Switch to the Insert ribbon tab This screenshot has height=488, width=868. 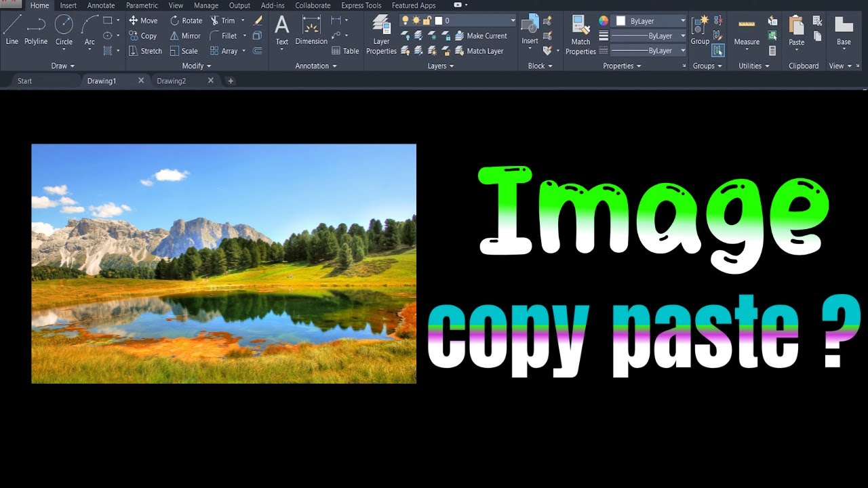pos(68,5)
